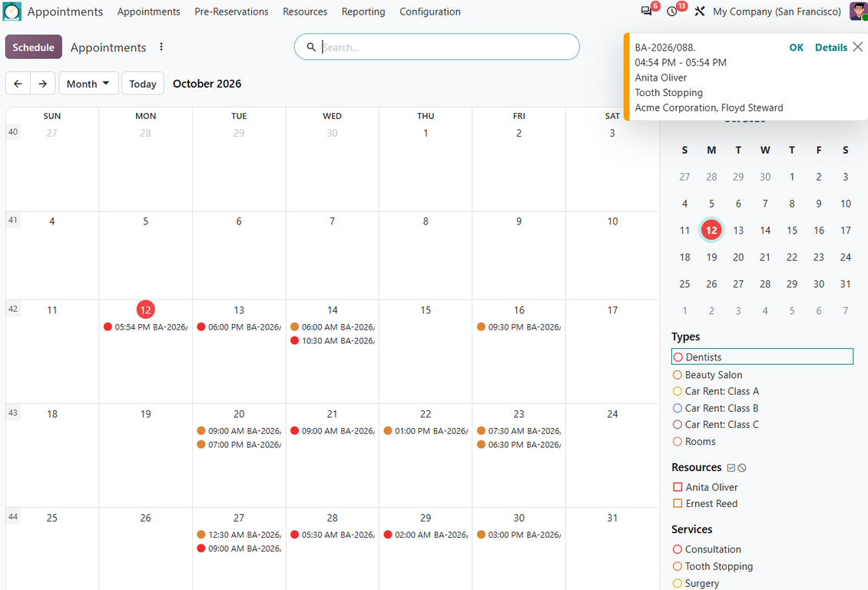Open the activities clock icon
The width and height of the screenshot is (868, 590).
click(672, 11)
